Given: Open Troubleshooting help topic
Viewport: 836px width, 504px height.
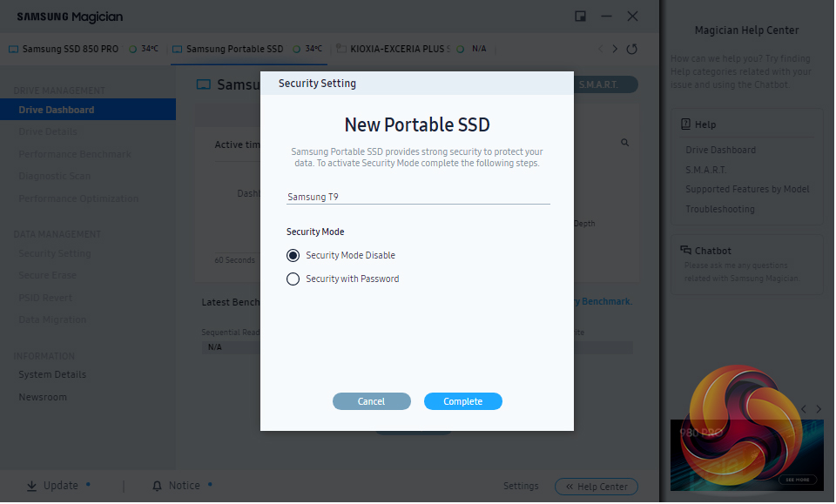Looking at the screenshot, I should 720,210.
